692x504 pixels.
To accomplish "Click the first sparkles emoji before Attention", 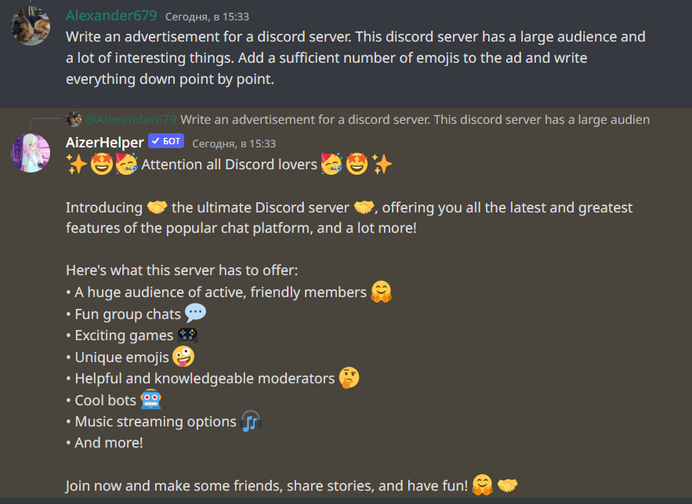I will [77, 164].
